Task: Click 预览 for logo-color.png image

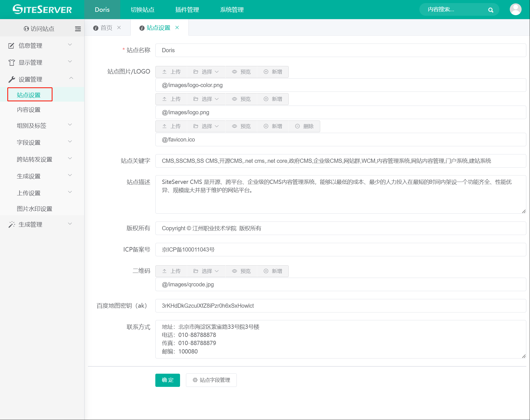Action: (x=241, y=72)
